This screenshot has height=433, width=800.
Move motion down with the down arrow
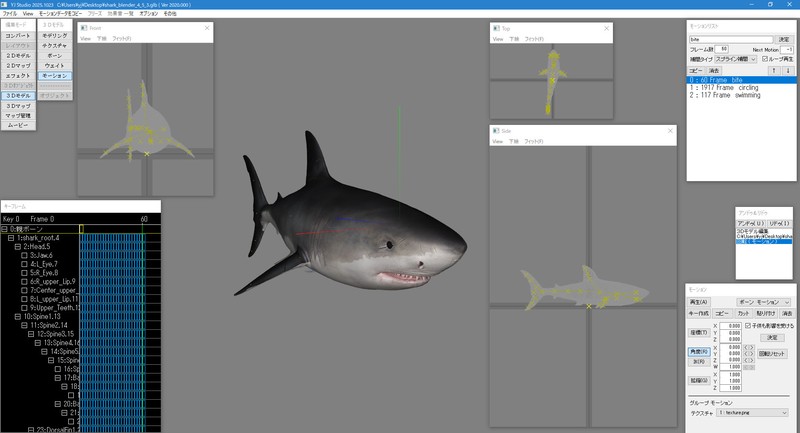[x=787, y=71]
